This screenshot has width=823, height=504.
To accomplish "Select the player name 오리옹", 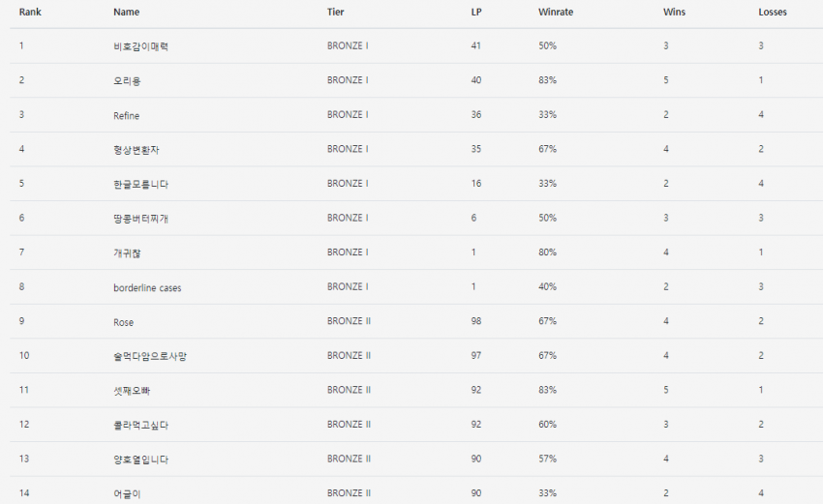I will pos(128,81).
